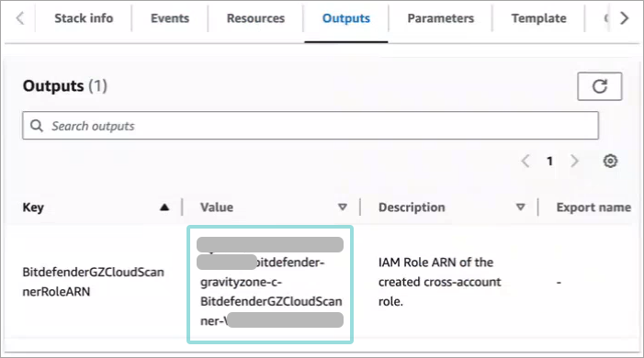Go to the Parameters tab
The height and width of the screenshot is (358, 644).
pyautogui.click(x=440, y=18)
